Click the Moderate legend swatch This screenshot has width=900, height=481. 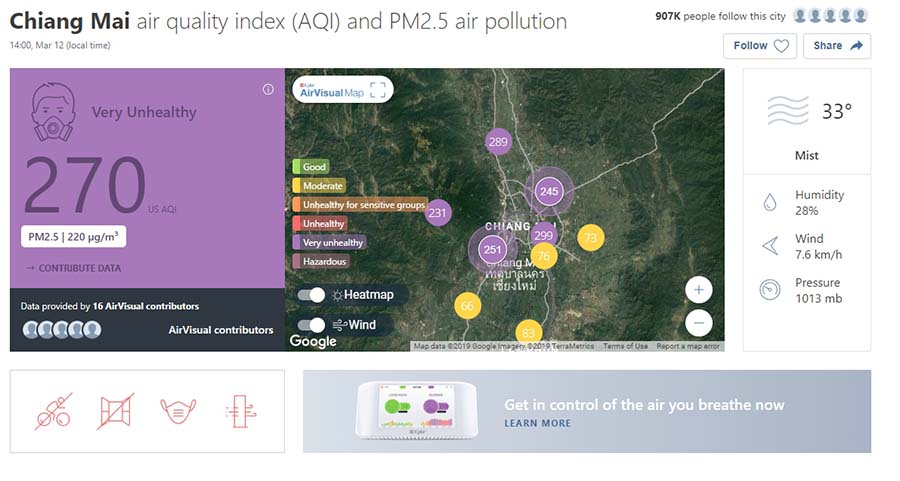[x=319, y=186]
